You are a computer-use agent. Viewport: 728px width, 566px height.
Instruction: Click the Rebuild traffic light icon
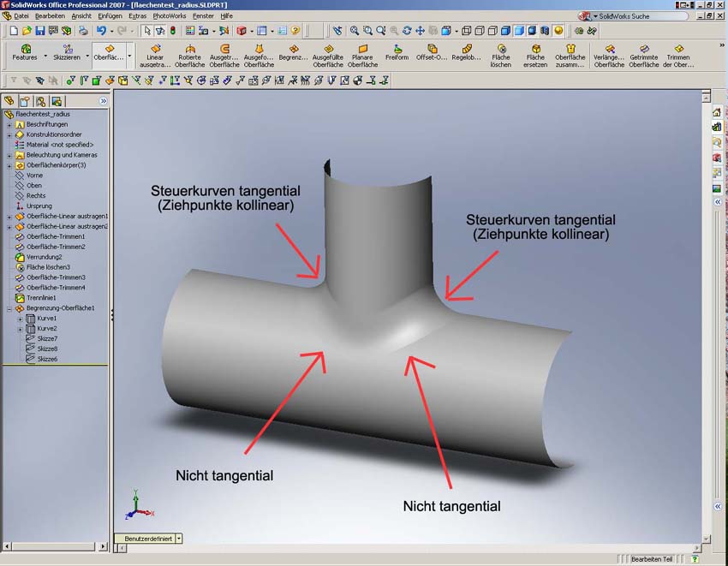[x=173, y=31]
